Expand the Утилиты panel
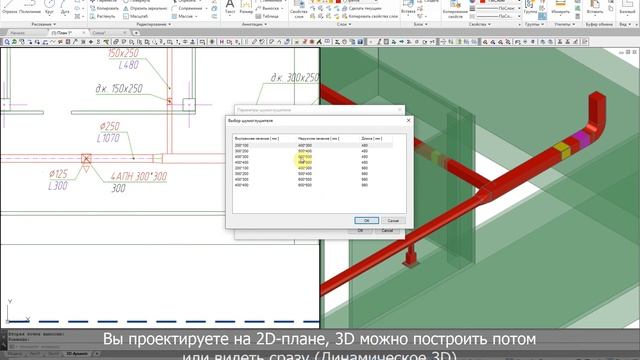The image size is (640, 360). click(x=564, y=24)
